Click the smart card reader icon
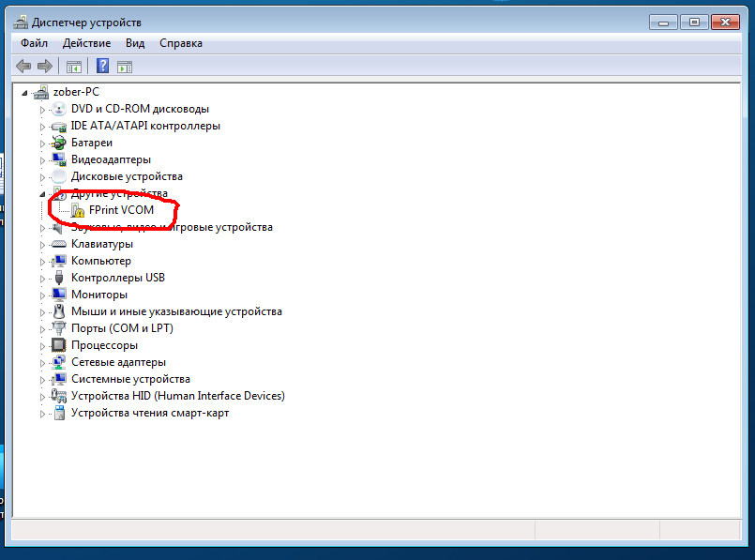 tap(59, 413)
